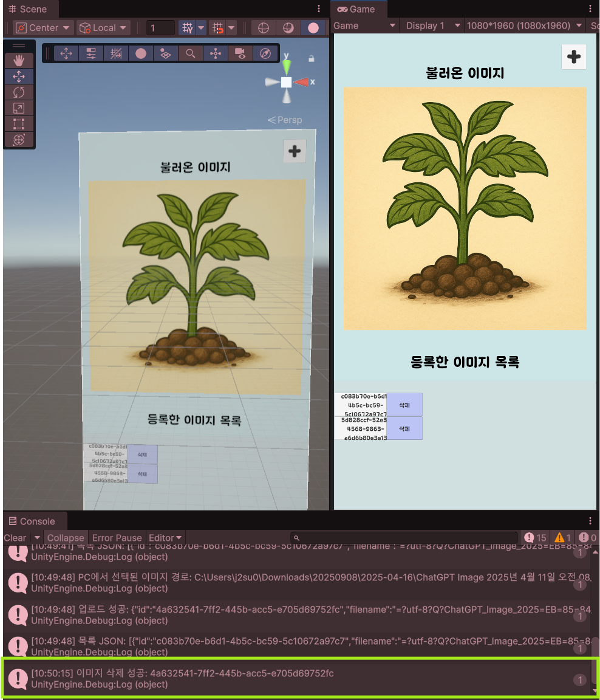This screenshot has height=700, width=600.
Task: Click 삭제 button for c083b70e item in Game
Action: [404, 405]
